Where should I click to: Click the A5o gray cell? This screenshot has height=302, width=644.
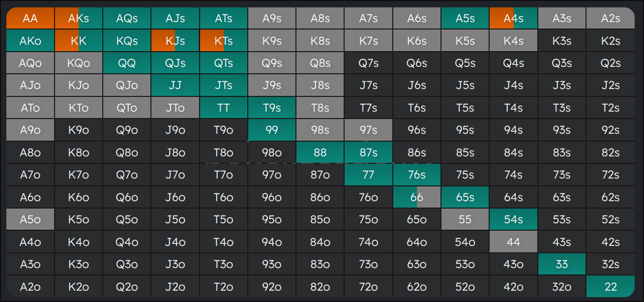(30, 220)
